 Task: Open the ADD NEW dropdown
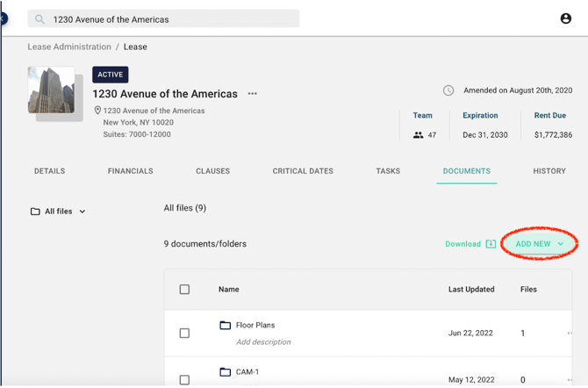click(539, 244)
